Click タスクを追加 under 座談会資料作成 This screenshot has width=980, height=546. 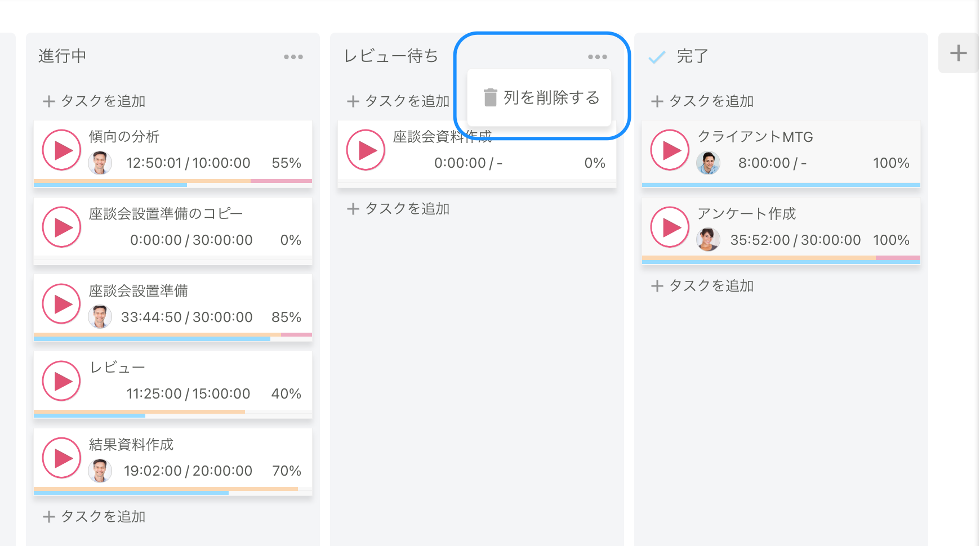coord(398,208)
